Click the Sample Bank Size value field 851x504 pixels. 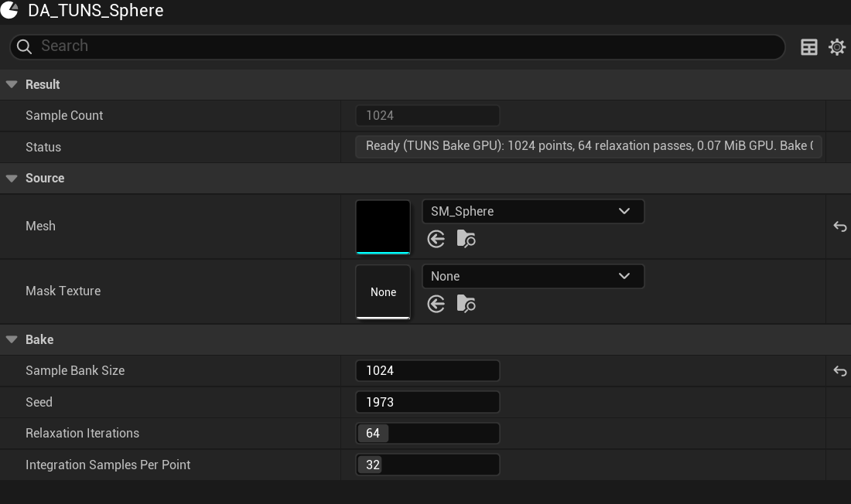[428, 370]
